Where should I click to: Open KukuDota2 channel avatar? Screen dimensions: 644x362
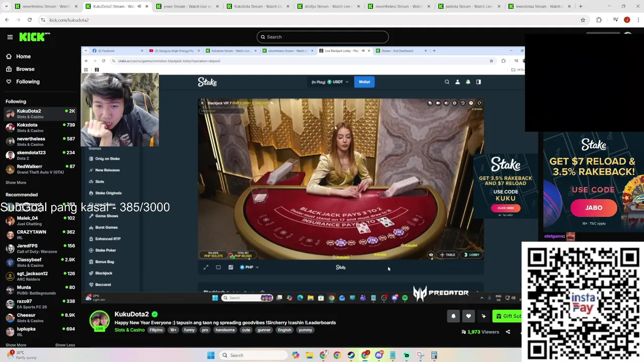pos(99,321)
